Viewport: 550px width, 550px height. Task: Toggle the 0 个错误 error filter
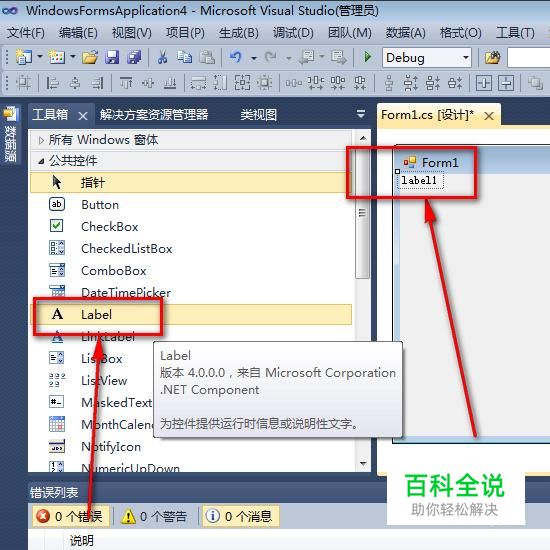pyautogui.click(x=71, y=516)
